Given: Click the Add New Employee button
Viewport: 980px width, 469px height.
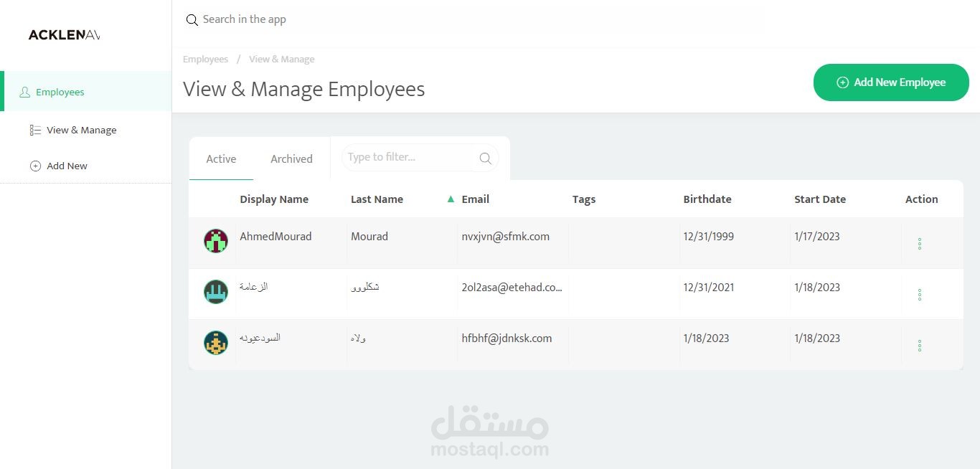Looking at the screenshot, I should click(x=891, y=82).
